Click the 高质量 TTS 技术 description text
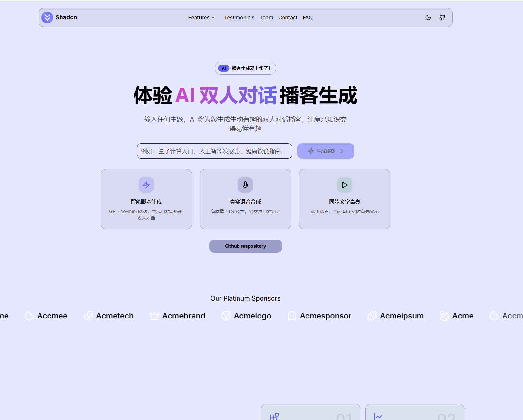Image resolution: width=523 pixels, height=420 pixels. click(x=245, y=211)
